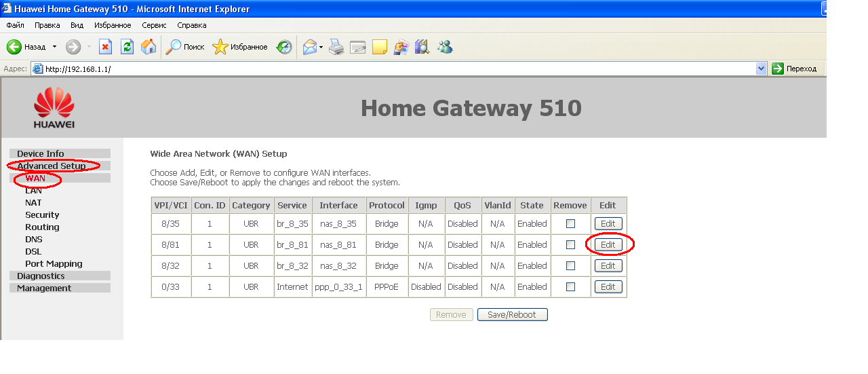Stop page loading with red X icon

pos(105,47)
